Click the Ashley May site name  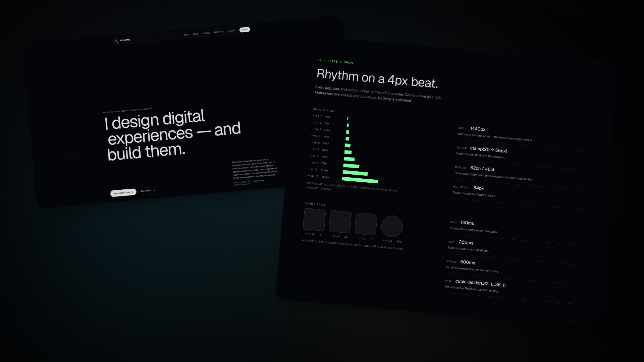pos(125,40)
